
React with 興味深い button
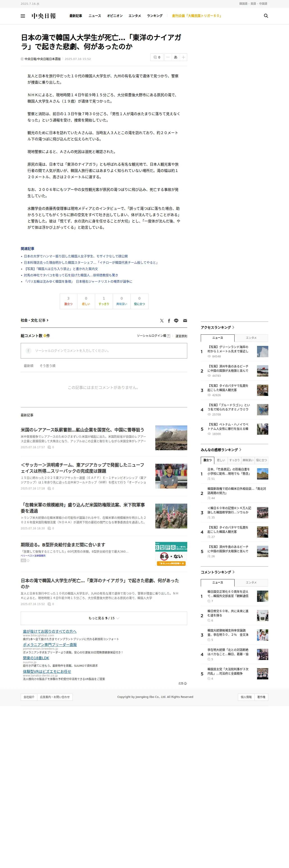[122, 301]
